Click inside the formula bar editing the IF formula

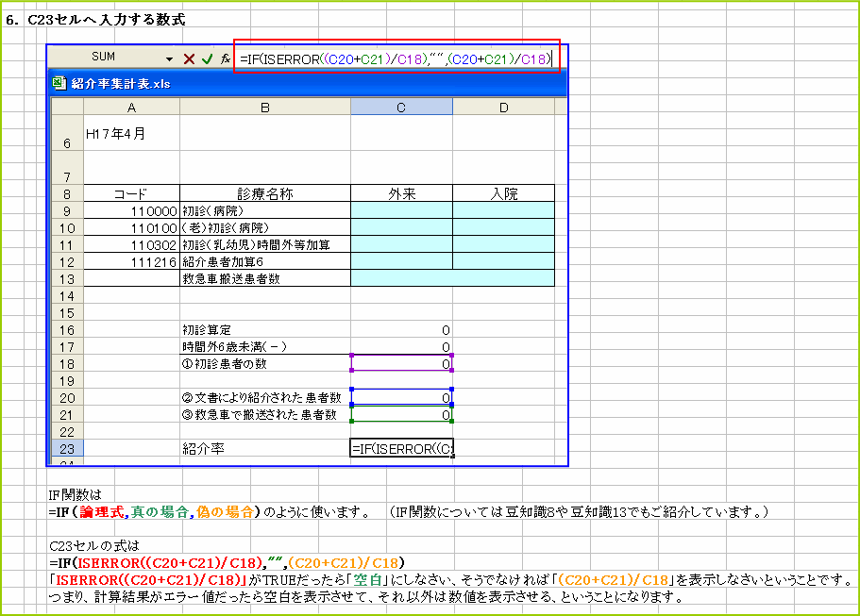396,57
